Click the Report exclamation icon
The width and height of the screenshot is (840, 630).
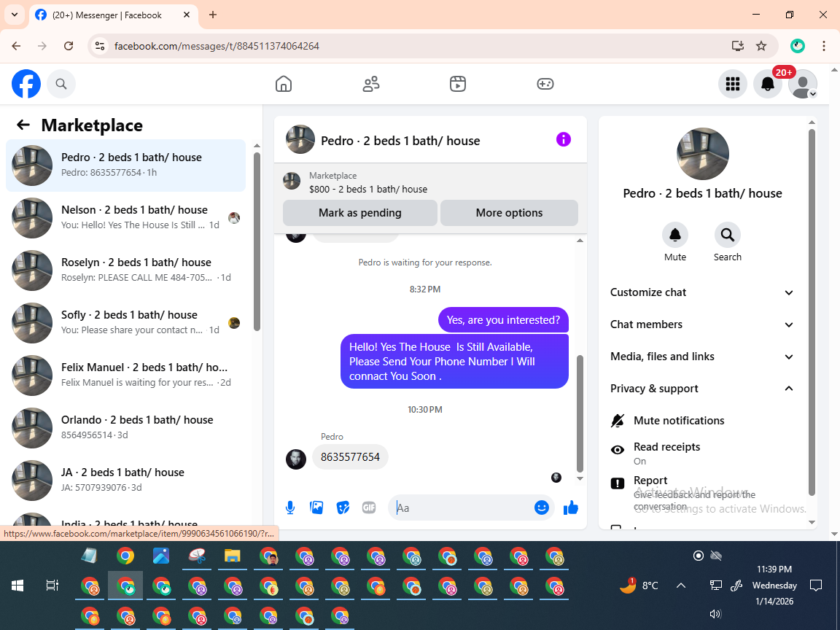click(617, 483)
